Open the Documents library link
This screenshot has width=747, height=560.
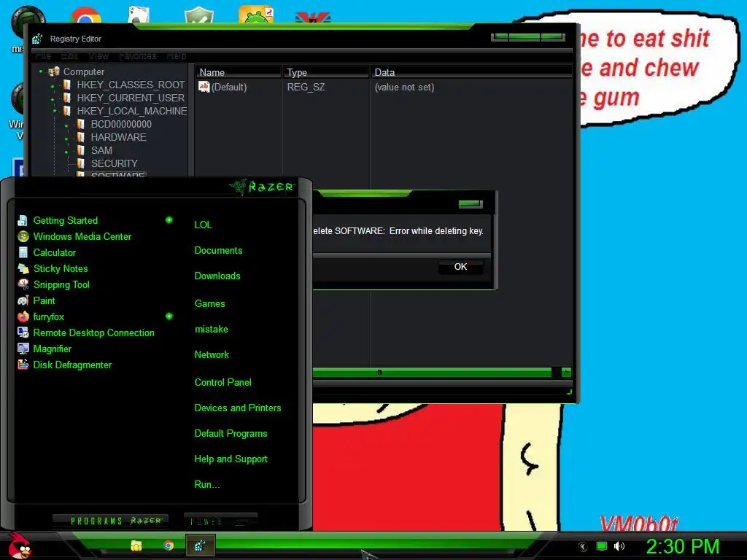click(218, 251)
